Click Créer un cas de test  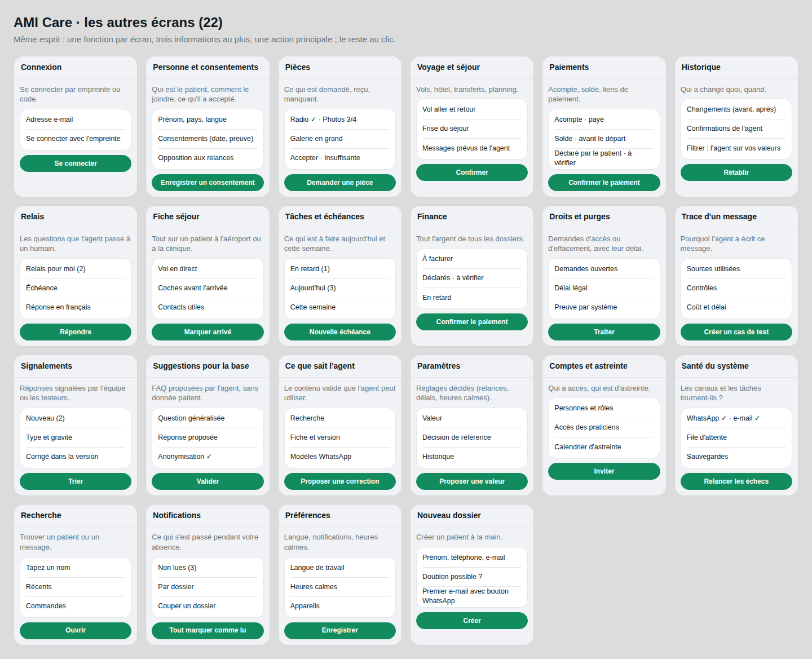click(736, 332)
